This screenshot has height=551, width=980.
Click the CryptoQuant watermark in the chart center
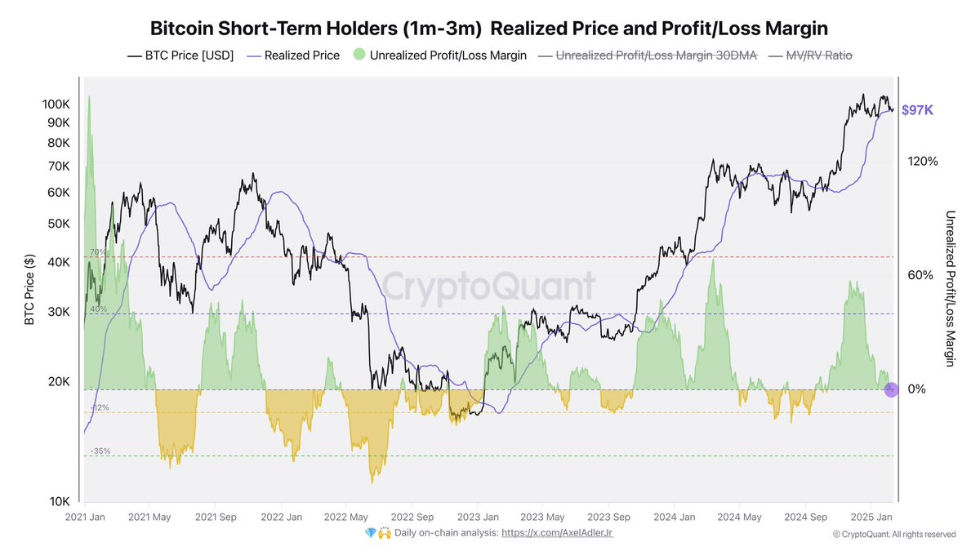(x=489, y=288)
